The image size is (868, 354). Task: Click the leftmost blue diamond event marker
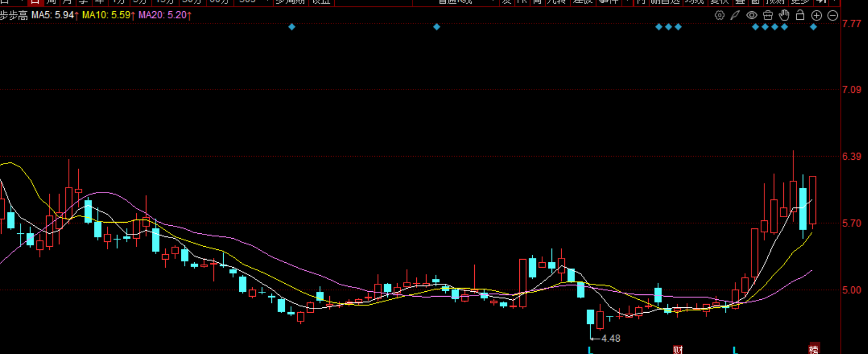tap(292, 27)
